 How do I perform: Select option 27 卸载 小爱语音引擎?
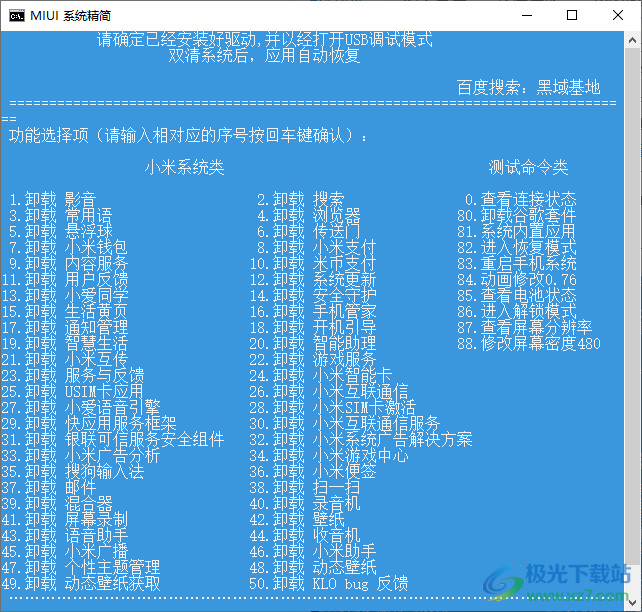pyautogui.click(x=81, y=407)
